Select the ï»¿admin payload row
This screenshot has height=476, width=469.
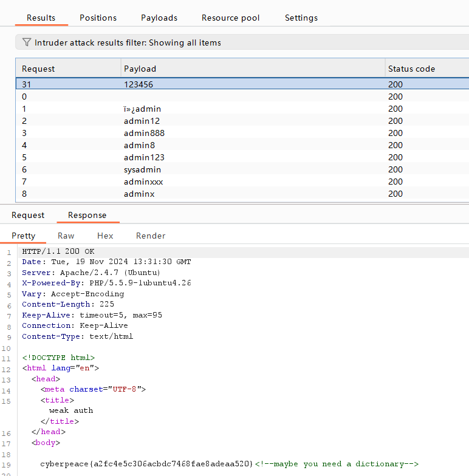[242, 109]
